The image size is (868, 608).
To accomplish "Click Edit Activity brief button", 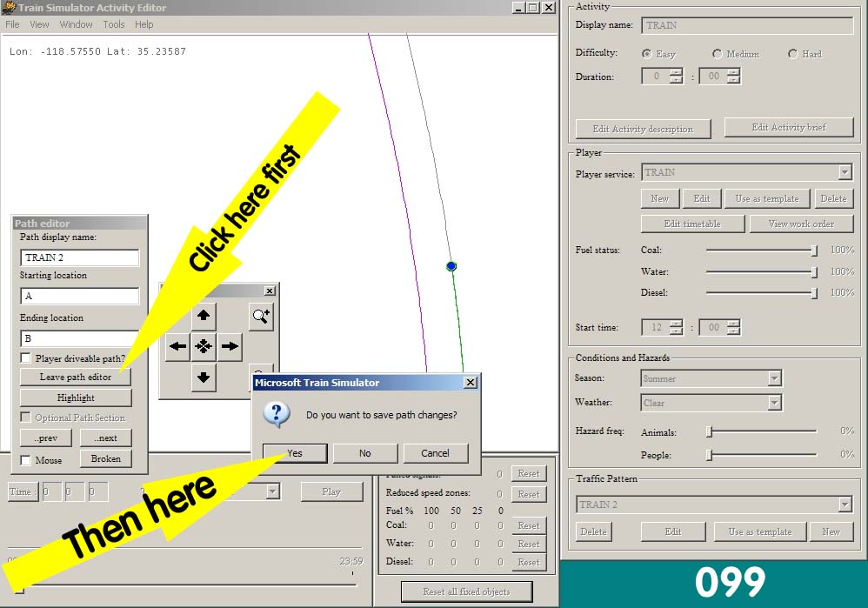I will [789, 127].
